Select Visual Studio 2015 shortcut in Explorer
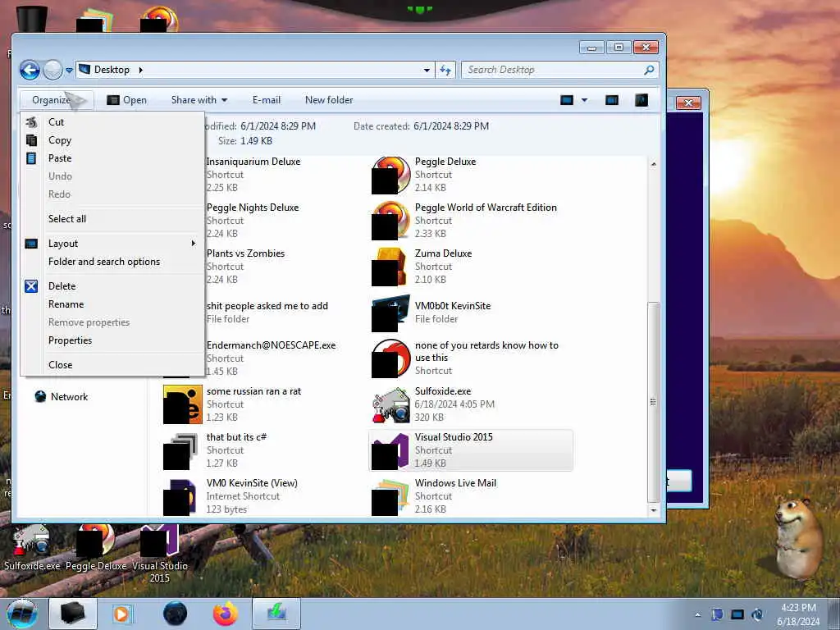 pos(471,450)
